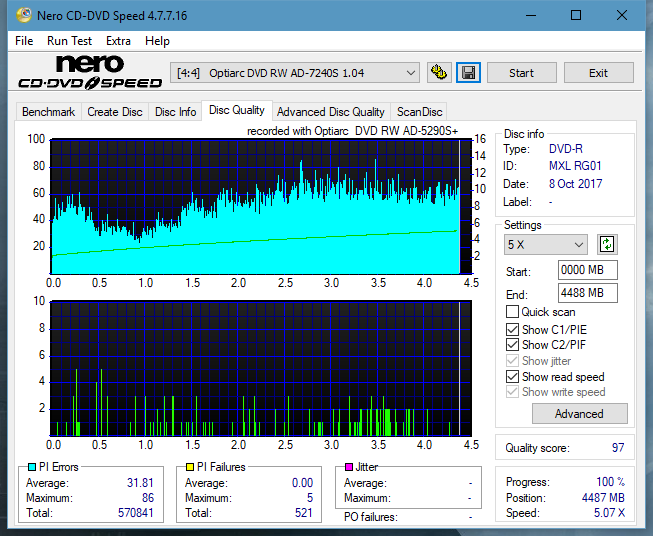The height and width of the screenshot is (536, 653).
Task: Click the disc ID MXL RG01
Action: click(575, 166)
